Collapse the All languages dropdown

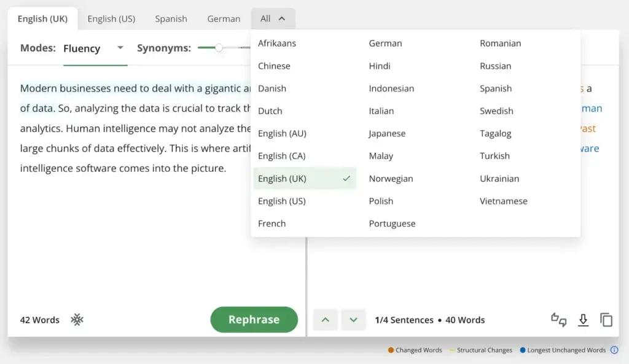pyautogui.click(x=273, y=18)
